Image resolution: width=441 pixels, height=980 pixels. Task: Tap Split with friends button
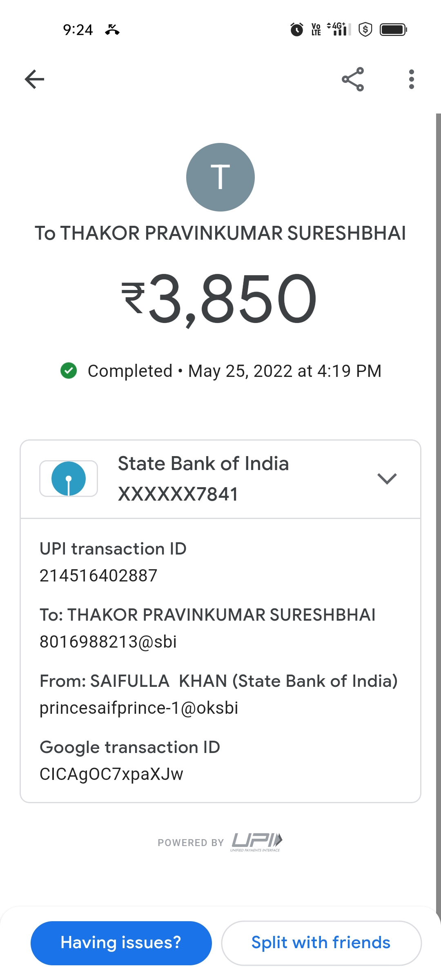[321, 943]
